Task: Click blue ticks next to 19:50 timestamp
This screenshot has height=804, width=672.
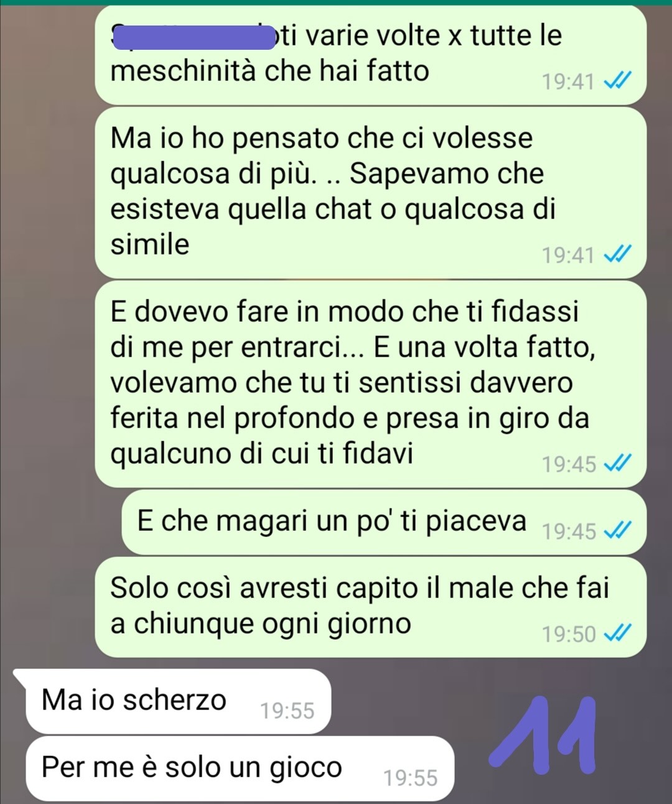Action: pyautogui.click(x=618, y=634)
